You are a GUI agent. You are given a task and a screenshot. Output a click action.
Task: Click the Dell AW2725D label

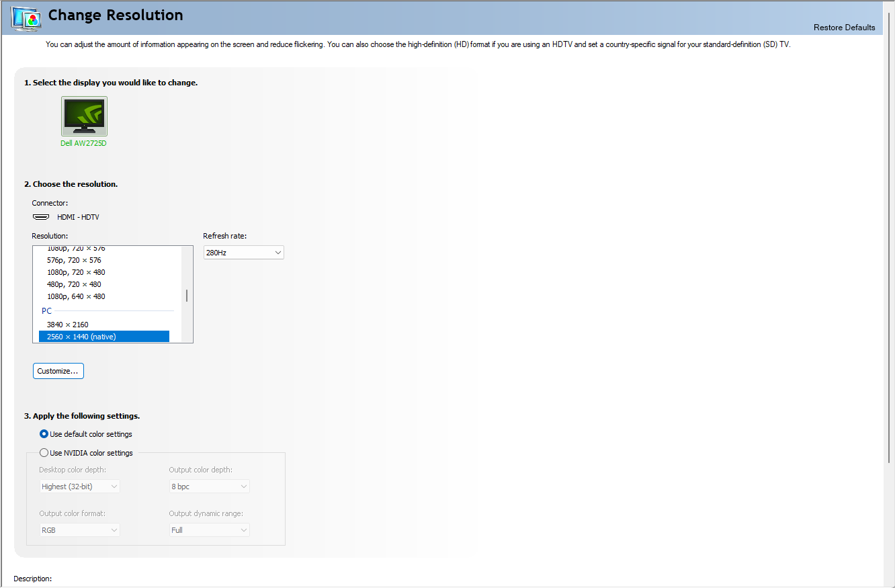point(83,144)
